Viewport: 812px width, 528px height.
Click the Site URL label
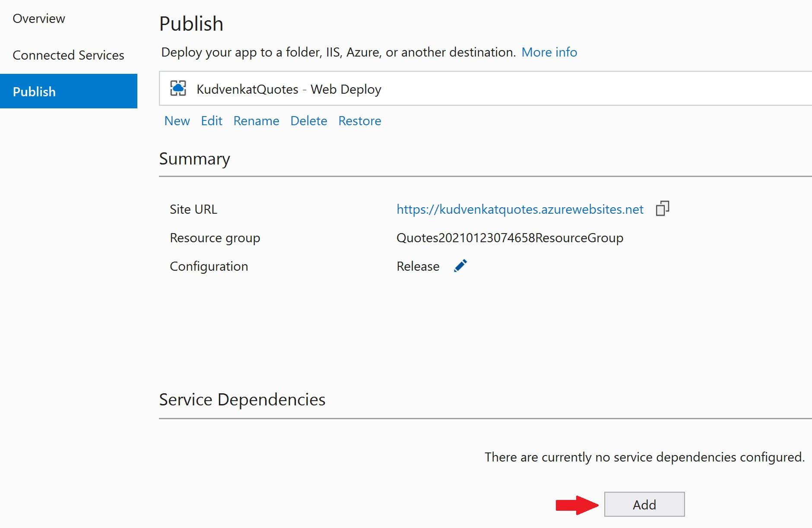(193, 209)
